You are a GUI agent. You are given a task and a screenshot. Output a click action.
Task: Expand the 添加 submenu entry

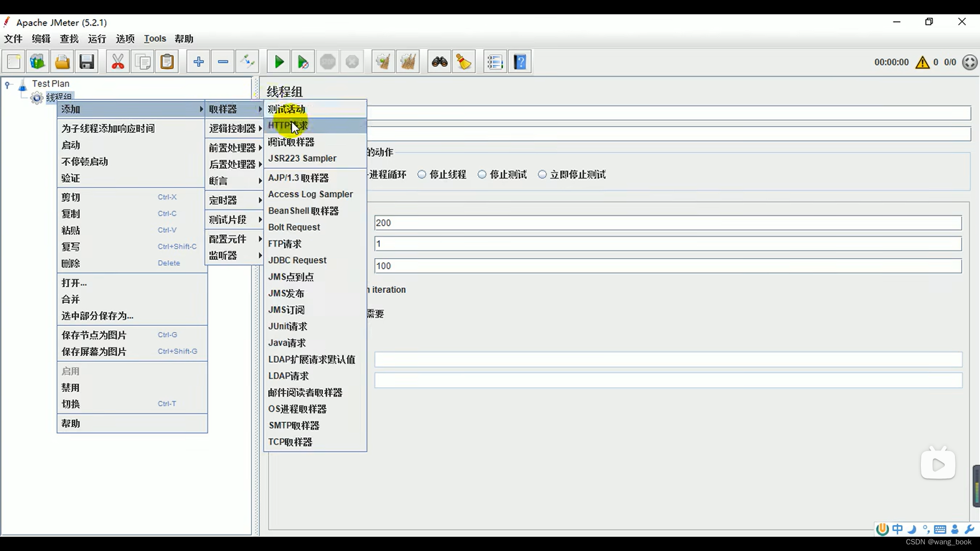click(132, 109)
